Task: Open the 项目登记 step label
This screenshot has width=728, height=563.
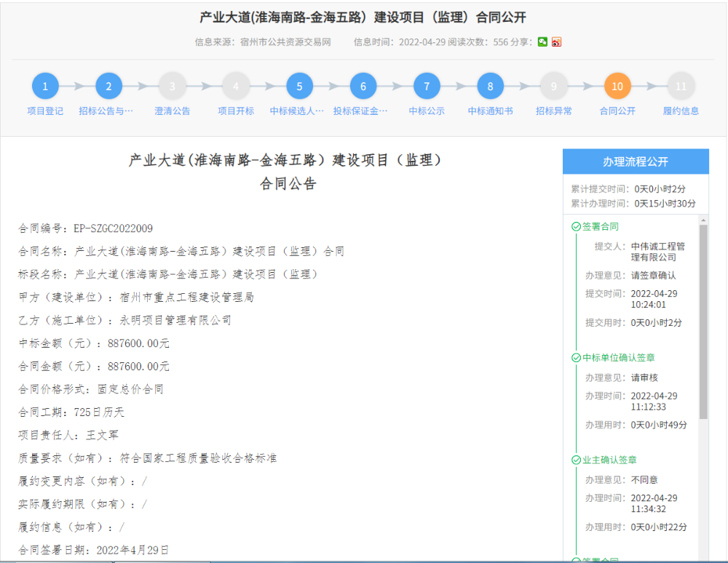Action: tap(45, 111)
